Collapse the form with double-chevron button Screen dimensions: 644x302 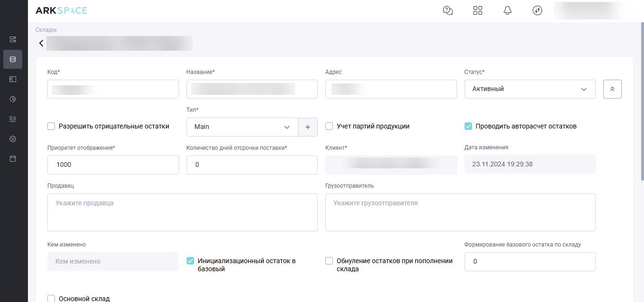612,89
